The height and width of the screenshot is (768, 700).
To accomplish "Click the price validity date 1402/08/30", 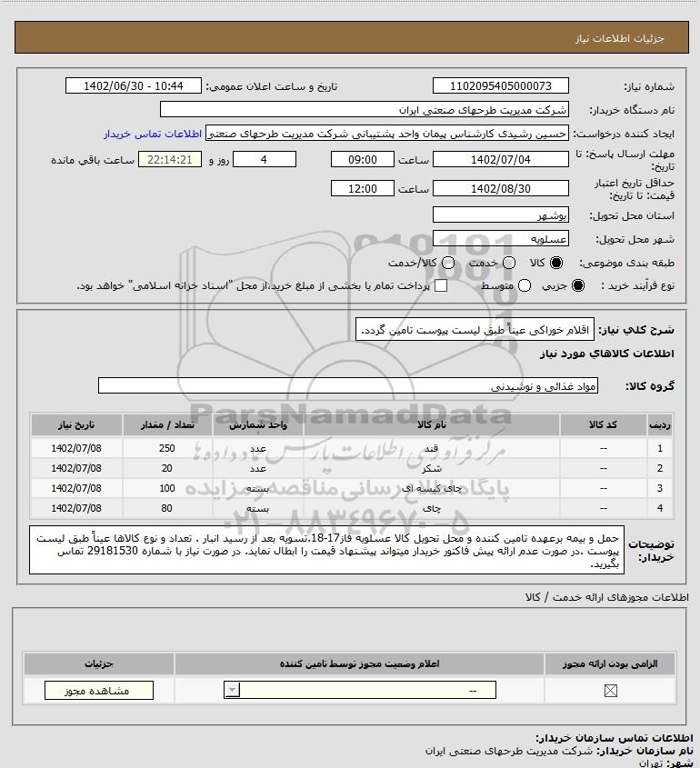I will click(501, 188).
